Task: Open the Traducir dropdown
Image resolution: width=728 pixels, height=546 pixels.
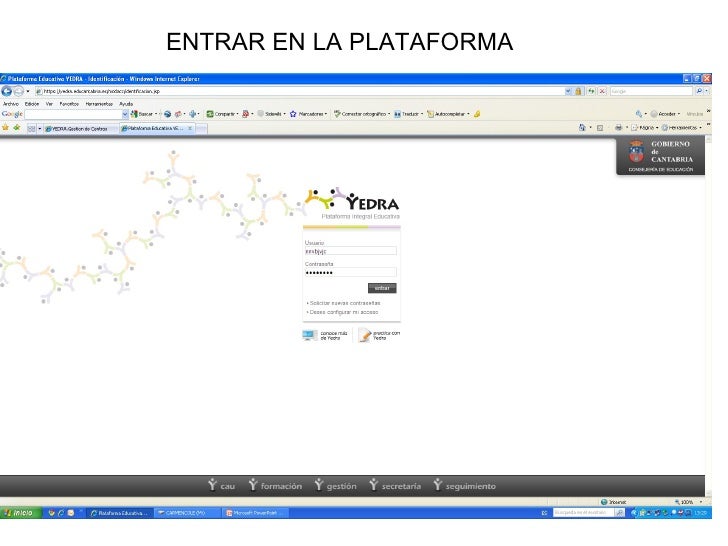Action: (408, 114)
